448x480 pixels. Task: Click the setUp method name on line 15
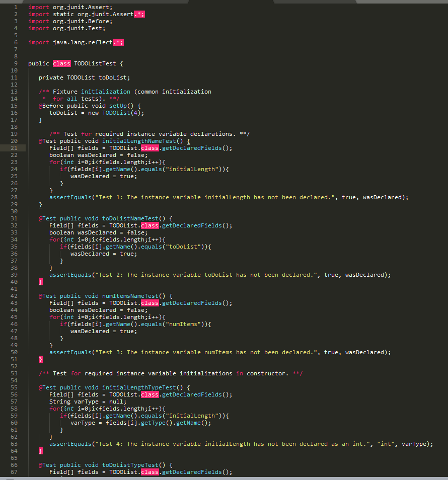(x=117, y=105)
